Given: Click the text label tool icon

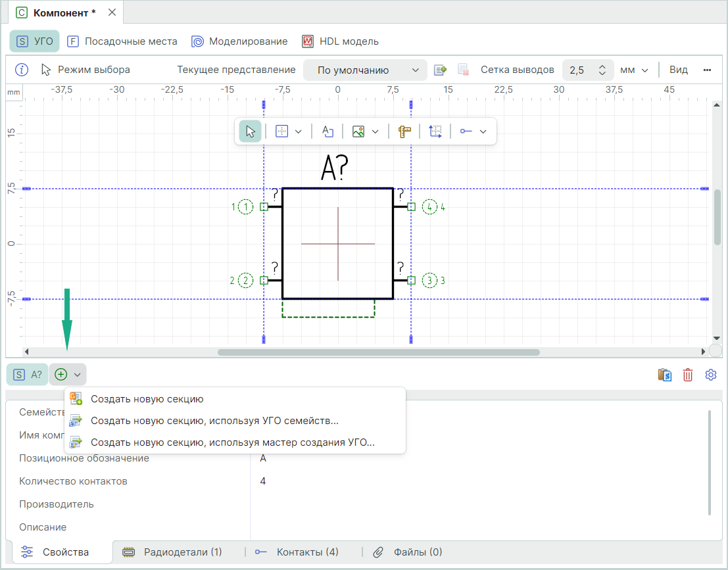Looking at the screenshot, I should click(x=328, y=131).
